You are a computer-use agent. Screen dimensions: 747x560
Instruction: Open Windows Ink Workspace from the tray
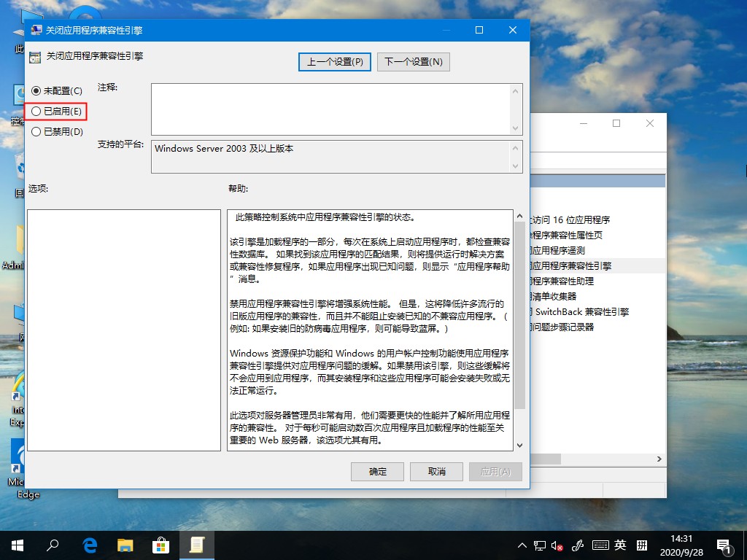(x=578, y=545)
